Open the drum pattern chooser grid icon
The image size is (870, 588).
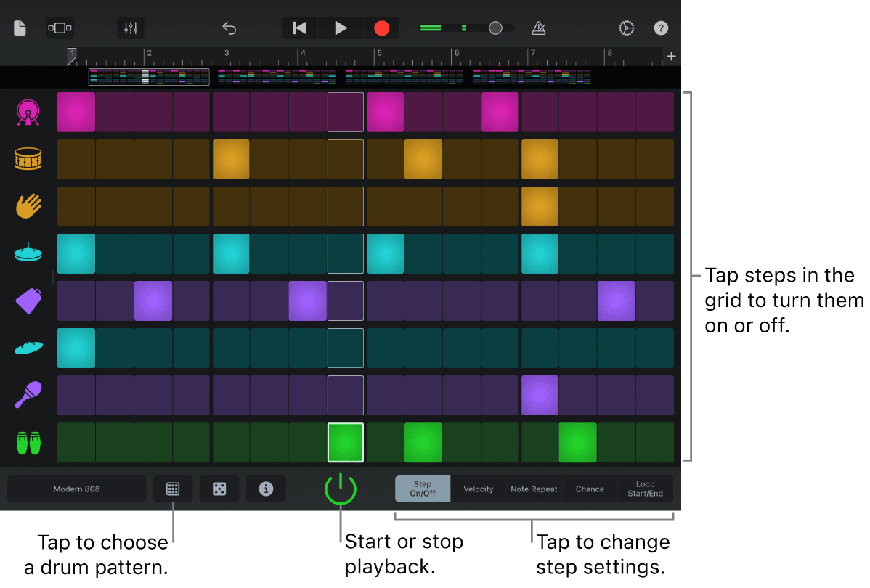point(172,489)
